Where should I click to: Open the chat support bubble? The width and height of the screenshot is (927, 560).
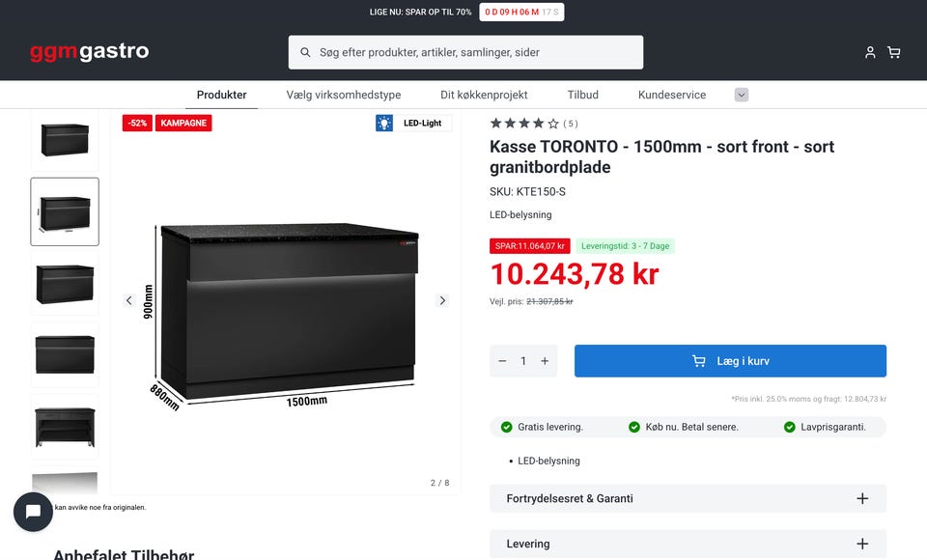point(33,512)
